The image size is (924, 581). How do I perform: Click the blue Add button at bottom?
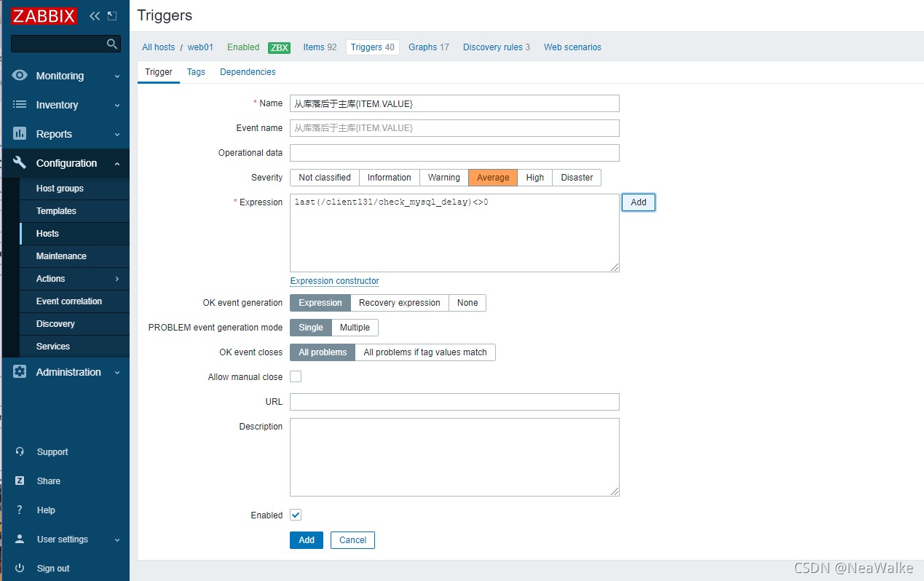click(307, 540)
